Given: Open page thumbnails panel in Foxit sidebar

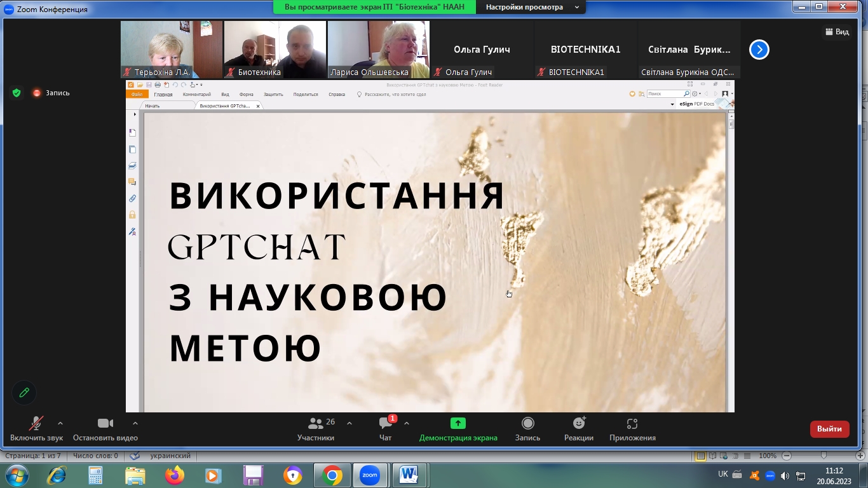Looking at the screenshot, I should coord(133,149).
